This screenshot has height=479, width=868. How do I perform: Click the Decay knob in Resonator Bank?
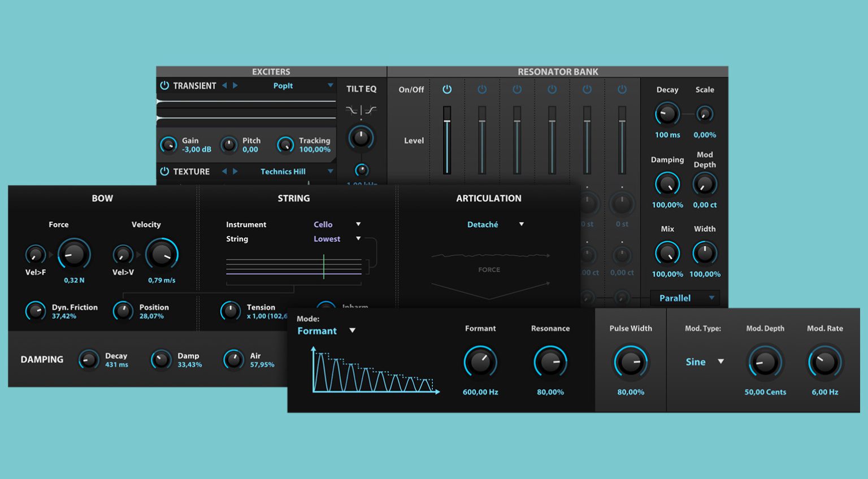(667, 113)
